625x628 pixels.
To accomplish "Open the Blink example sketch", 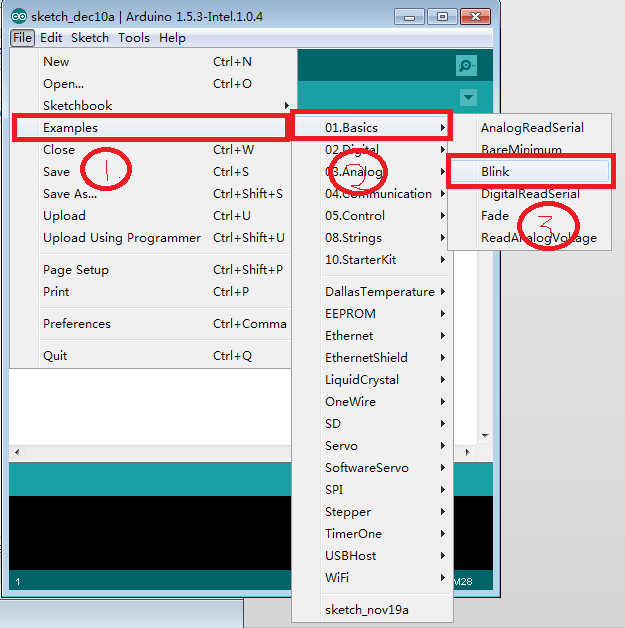I will [530, 172].
